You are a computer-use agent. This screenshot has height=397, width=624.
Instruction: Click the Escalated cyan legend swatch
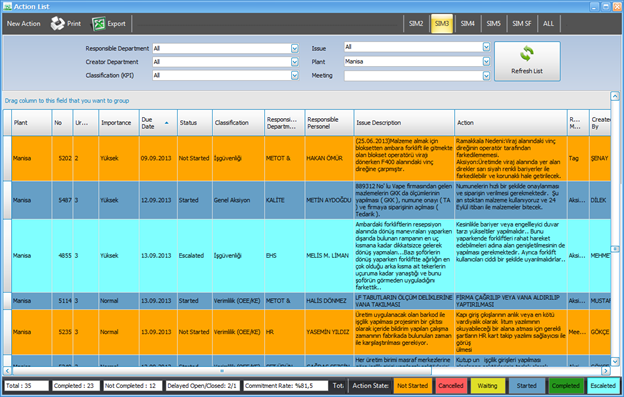[603, 385]
